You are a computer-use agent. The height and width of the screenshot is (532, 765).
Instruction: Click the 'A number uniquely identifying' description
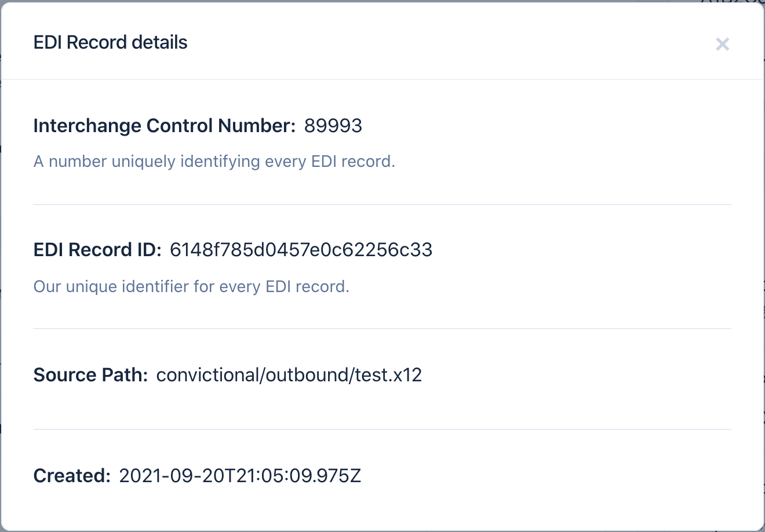(214, 161)
